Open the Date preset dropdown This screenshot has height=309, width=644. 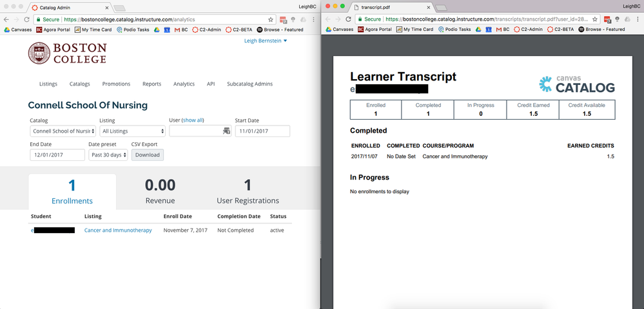(x=108, y=155)
